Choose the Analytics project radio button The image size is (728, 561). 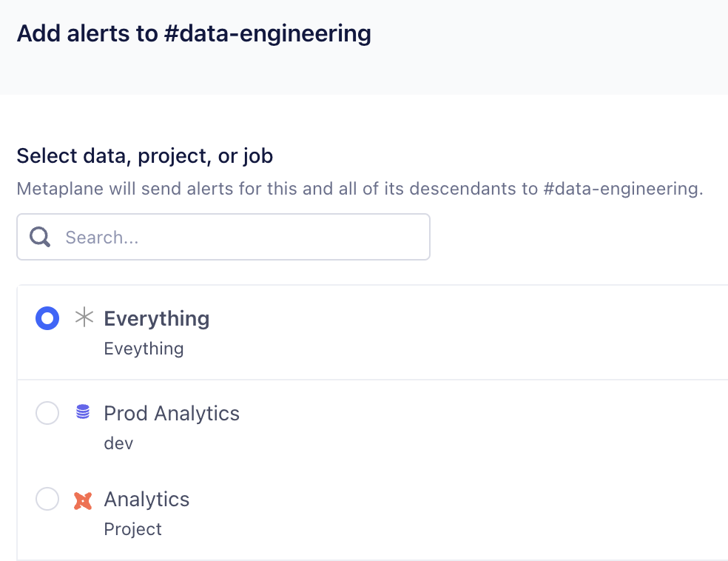click(x=47, y=500)
